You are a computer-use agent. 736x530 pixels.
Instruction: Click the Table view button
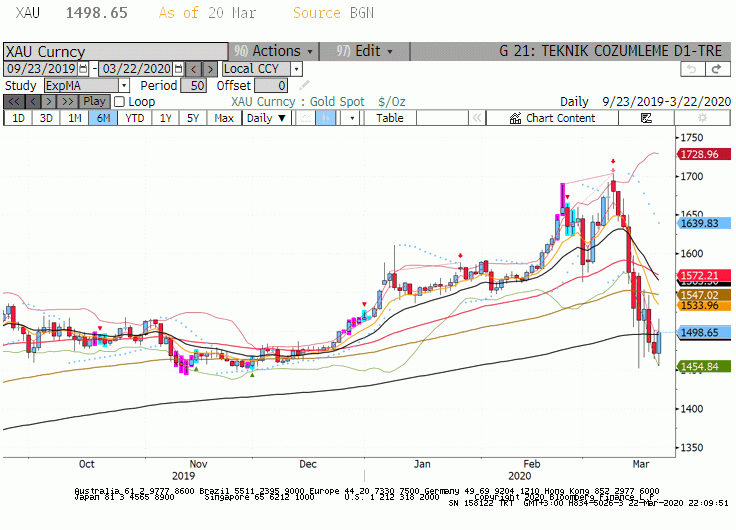[x=390, y=118]
